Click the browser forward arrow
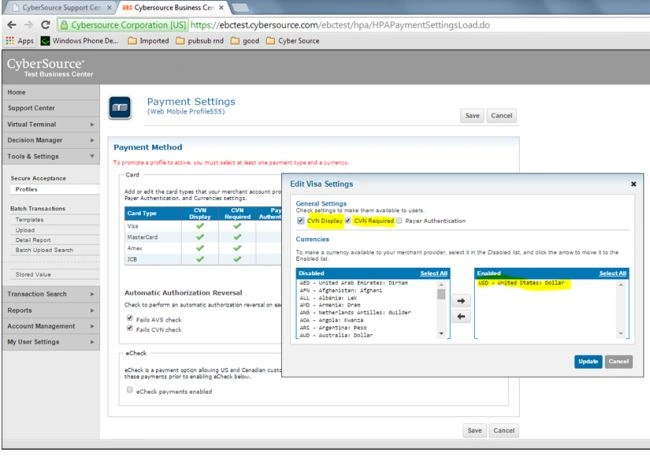Image resolution: width=650 pixels, height=457 pixels. pos(28,25)
